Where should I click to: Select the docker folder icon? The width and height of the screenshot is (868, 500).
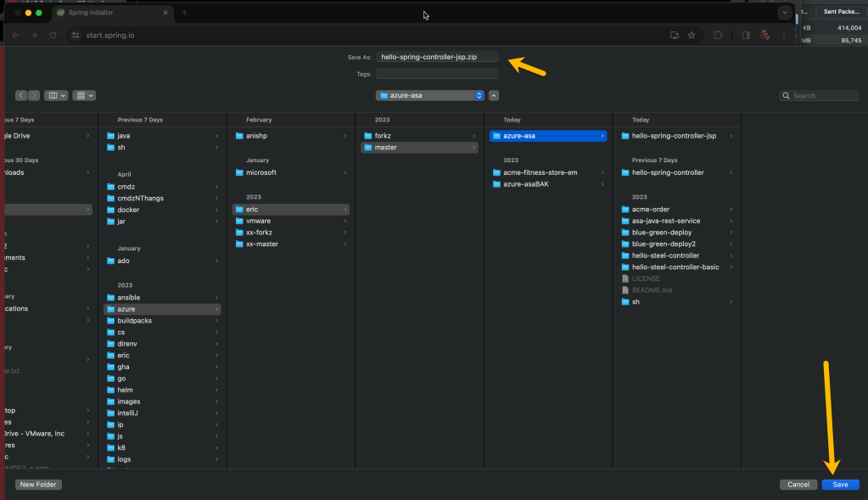pos(110,210)
